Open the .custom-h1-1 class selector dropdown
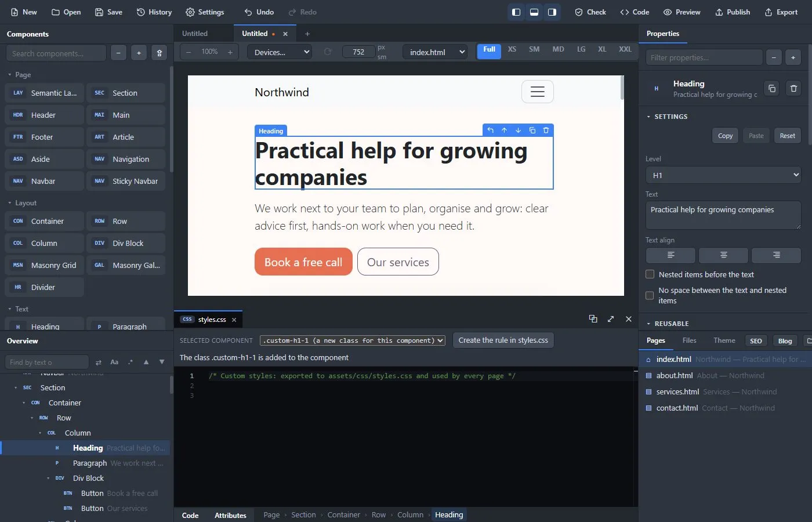This screenshot has height=522, width=812. tap(353, 340)
